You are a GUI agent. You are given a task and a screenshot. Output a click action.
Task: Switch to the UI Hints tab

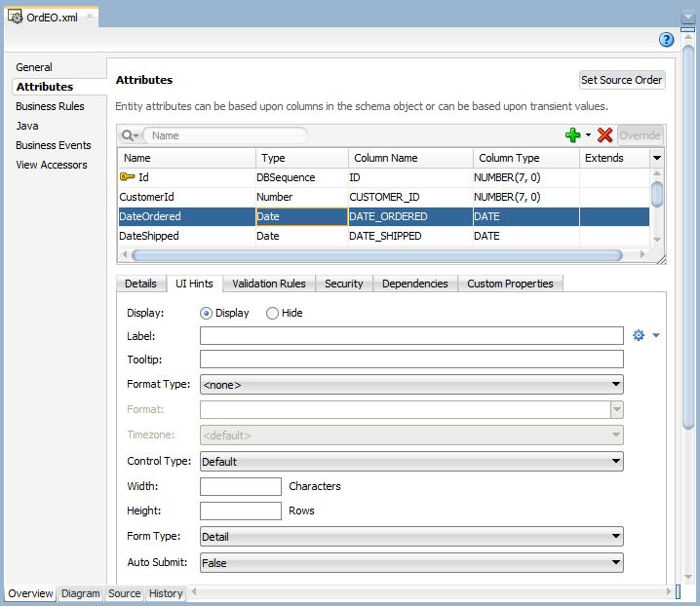[x=194, y=284]
